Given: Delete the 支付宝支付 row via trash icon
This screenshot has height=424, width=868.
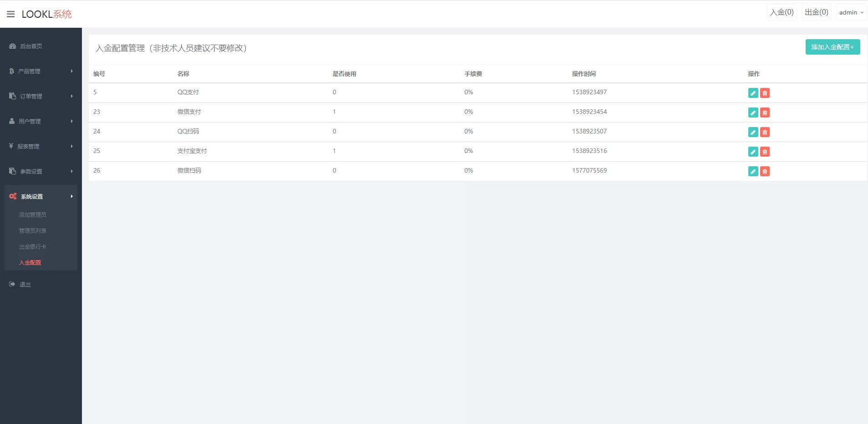Looking at the screenshot, I should pos(765,152).
